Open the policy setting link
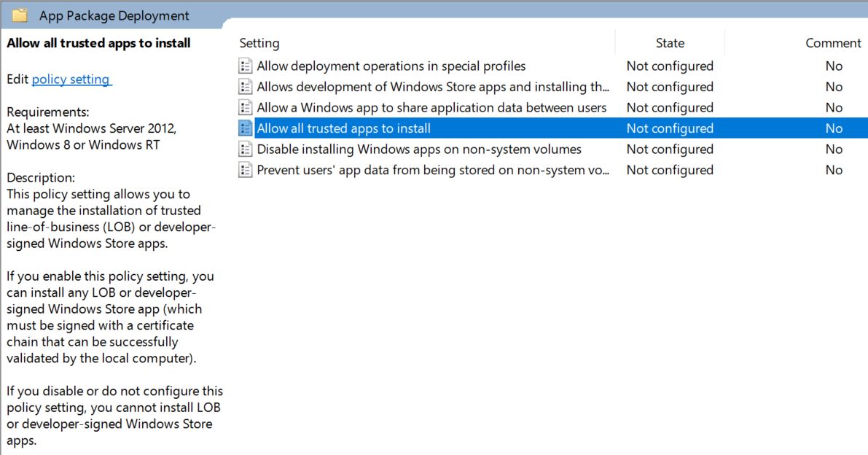The height and width of the screenshot is (455, 868). click(71, 79)
